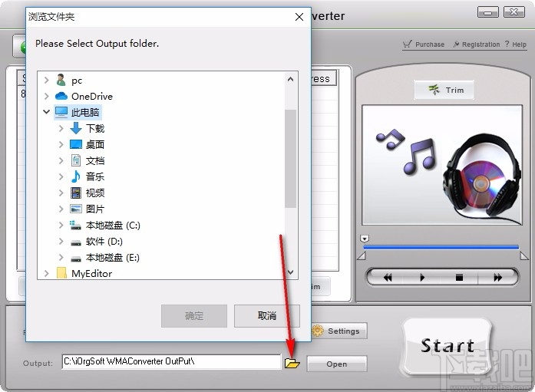Expand the OneDrive tree node
535x392 pixels.
point(47,97)
